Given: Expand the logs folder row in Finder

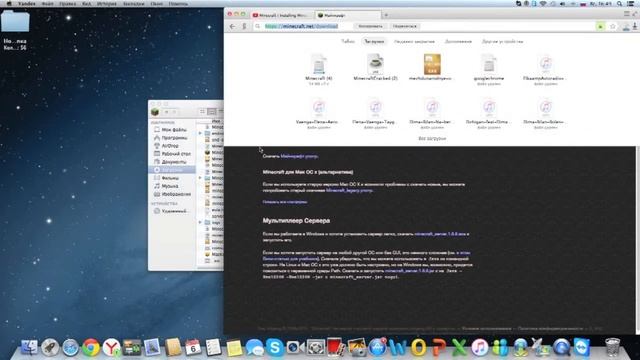Looking at the screenshot, I should (200, 222).
